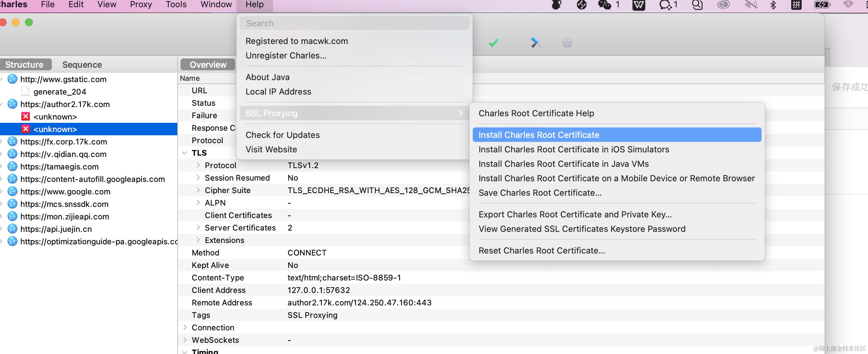
Task: Expand the ALPN row
Action: (198, 203)
